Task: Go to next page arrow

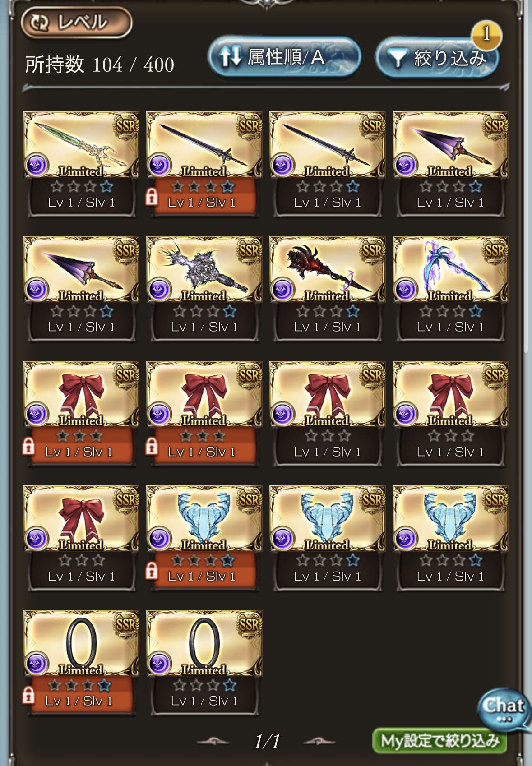Action: coord(319,741)
